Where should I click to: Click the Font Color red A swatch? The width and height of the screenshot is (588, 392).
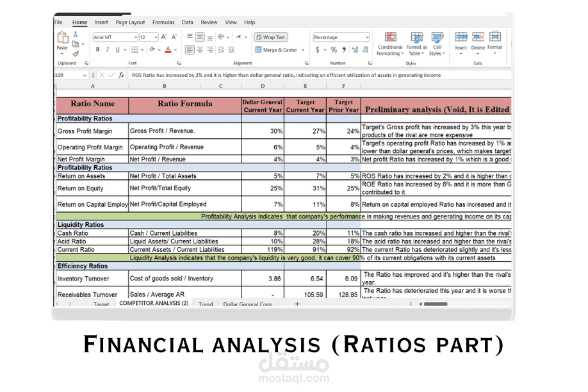pos(168,49)
